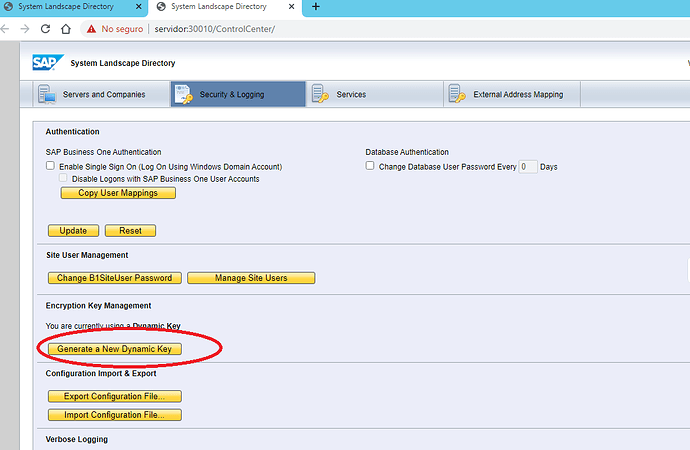Click the browser address bar URL
This screenshot has width=690, height=450.
(215, 29)
